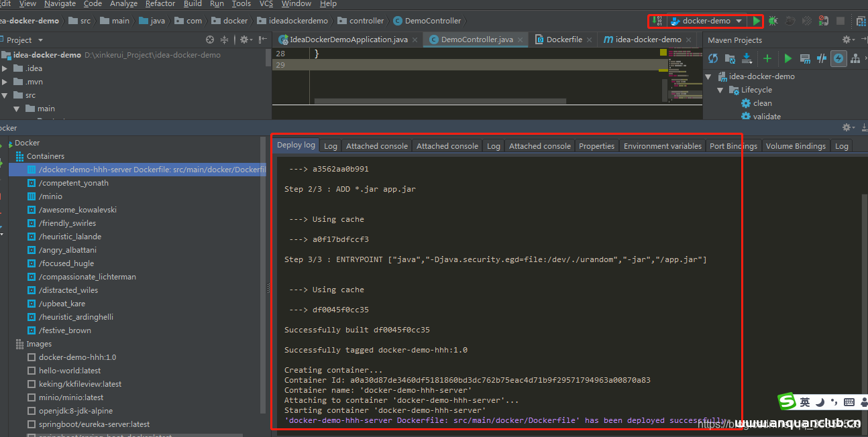
Task: Open the Port Bindings tab
Action: click(733, 145)
